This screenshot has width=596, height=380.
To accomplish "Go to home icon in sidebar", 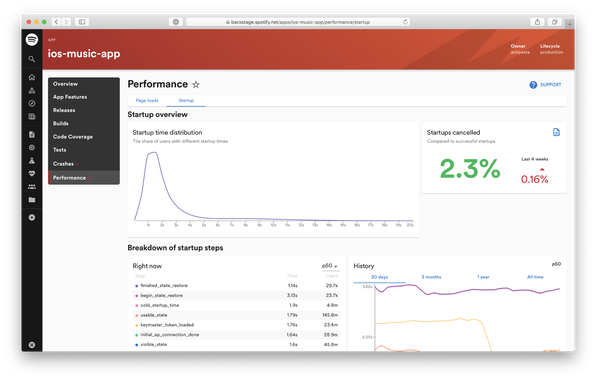I will 32,77.
